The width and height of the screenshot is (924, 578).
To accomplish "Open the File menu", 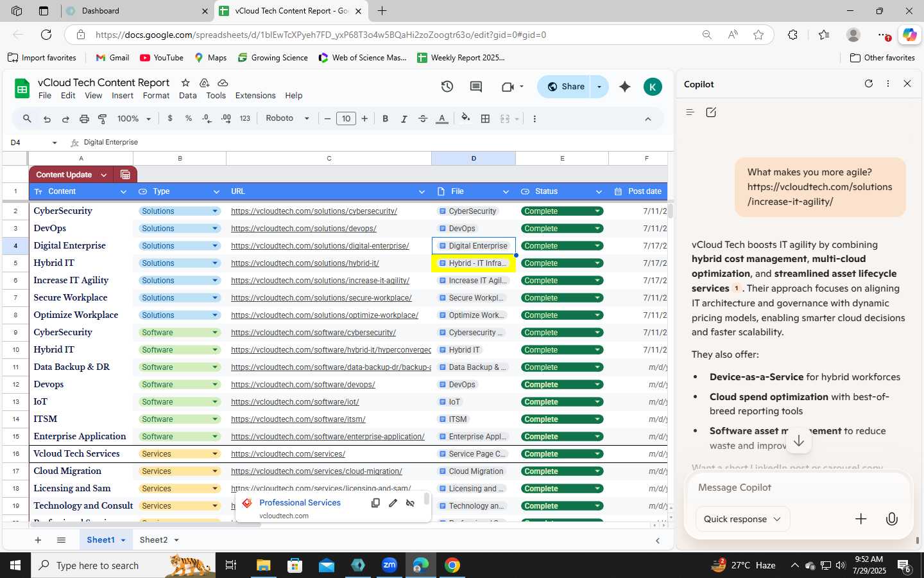I will click(45, 96).
